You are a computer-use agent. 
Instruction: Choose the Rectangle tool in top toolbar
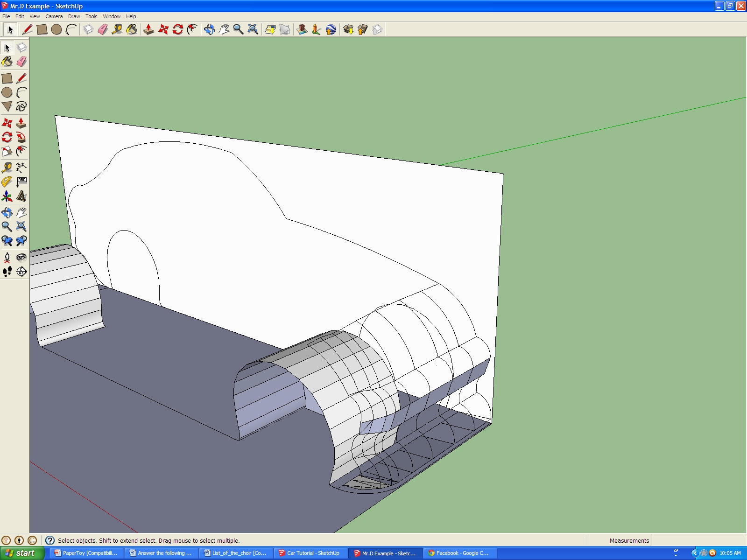click(x=42, y=29)
